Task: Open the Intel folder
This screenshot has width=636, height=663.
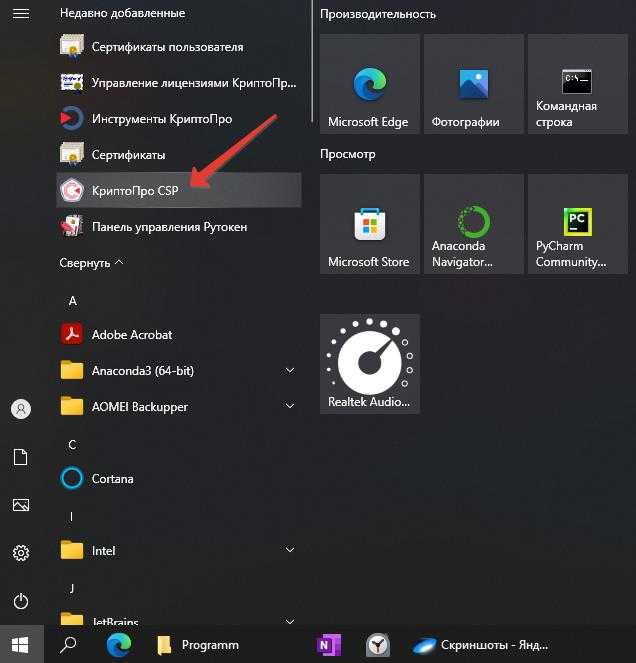Action: point(179,551)
